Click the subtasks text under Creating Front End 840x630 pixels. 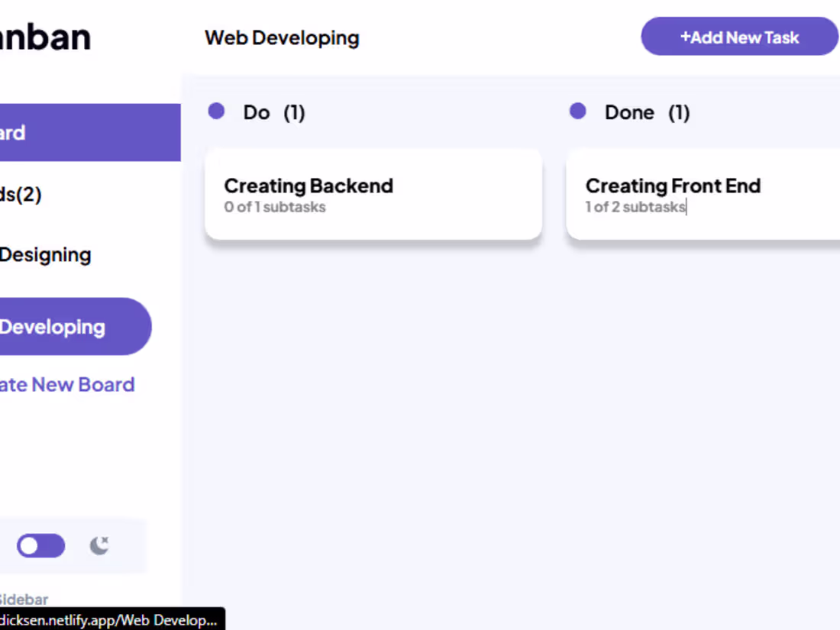tap(635, 206)
